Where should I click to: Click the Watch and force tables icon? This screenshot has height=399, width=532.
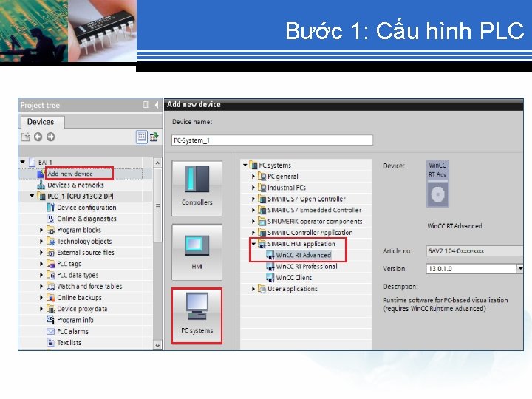tap(50, 287)
